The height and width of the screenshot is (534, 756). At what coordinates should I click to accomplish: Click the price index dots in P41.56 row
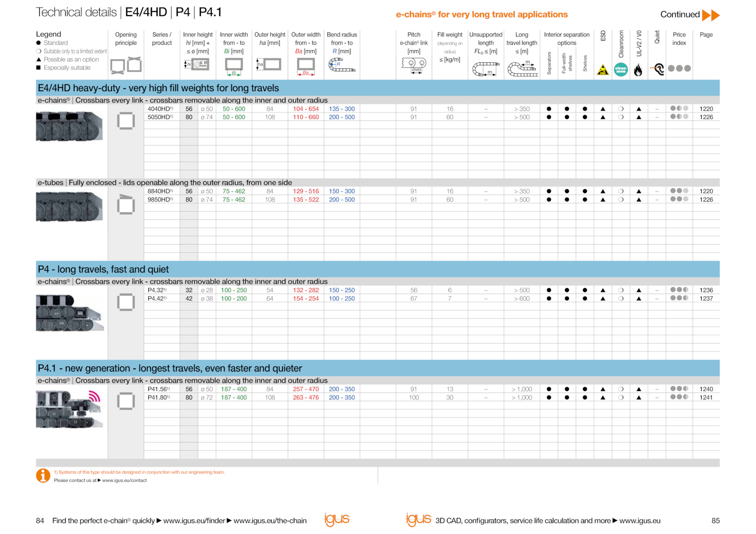[x=679, y=389]
